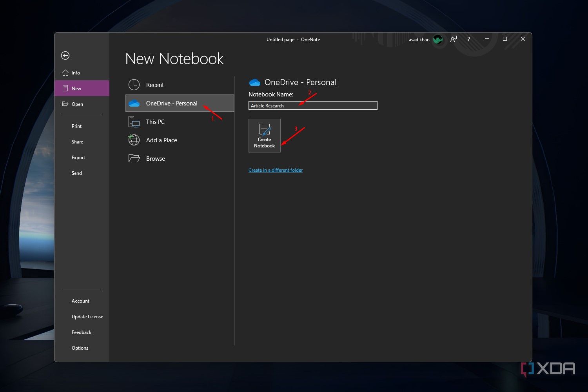Minimize the OneNote window
The height and width of the screenshot is (392, 588).
tap(486, 39)
